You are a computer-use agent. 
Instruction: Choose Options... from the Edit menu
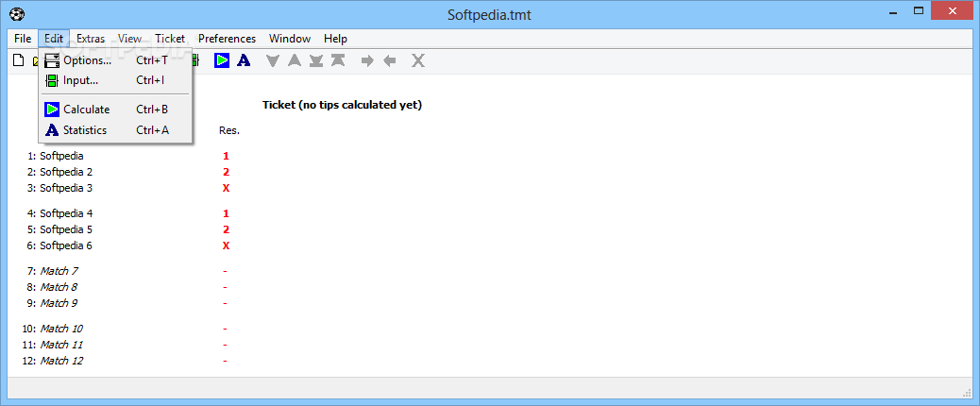(115, 60)
